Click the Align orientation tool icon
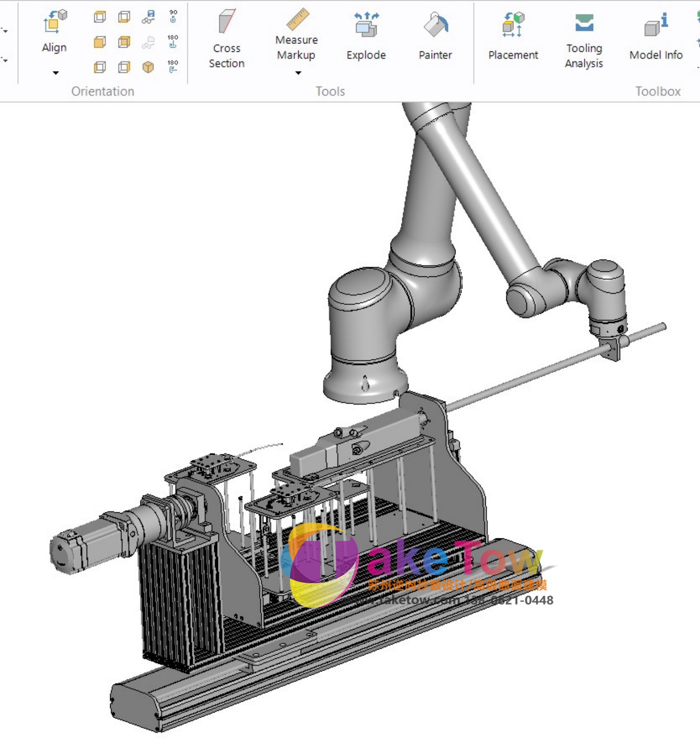The height and width of the screenshot is (748, 700). (55, 22)
